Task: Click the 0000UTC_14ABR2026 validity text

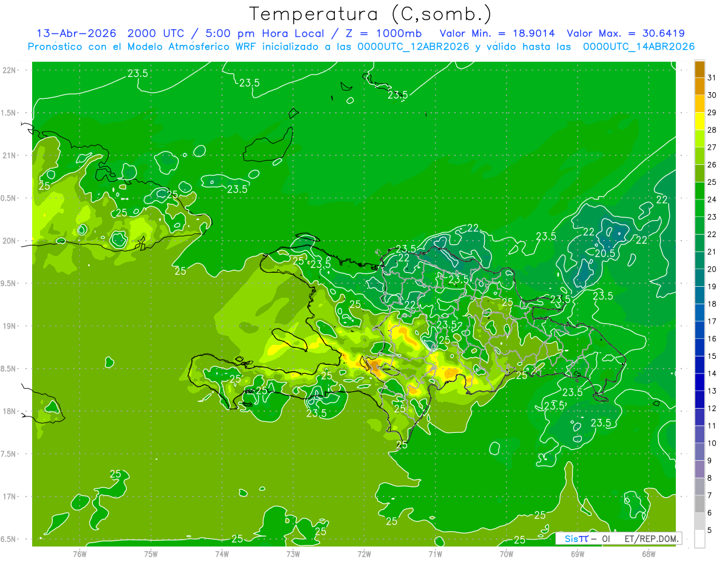Action: 639,46
